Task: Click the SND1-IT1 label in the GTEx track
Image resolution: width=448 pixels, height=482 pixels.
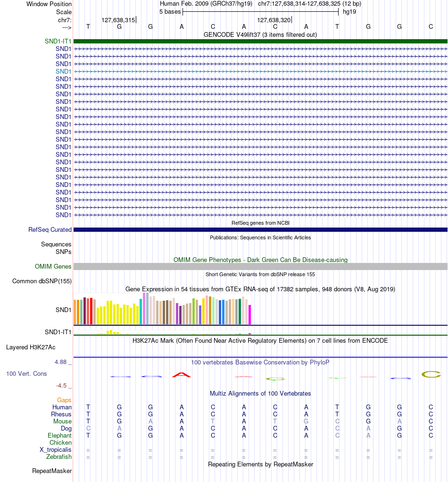Action: tap(58, 332)
